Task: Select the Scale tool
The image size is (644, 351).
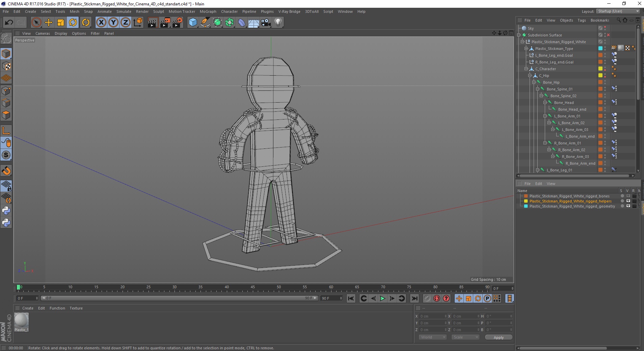Action: click(x=61, y=23)
